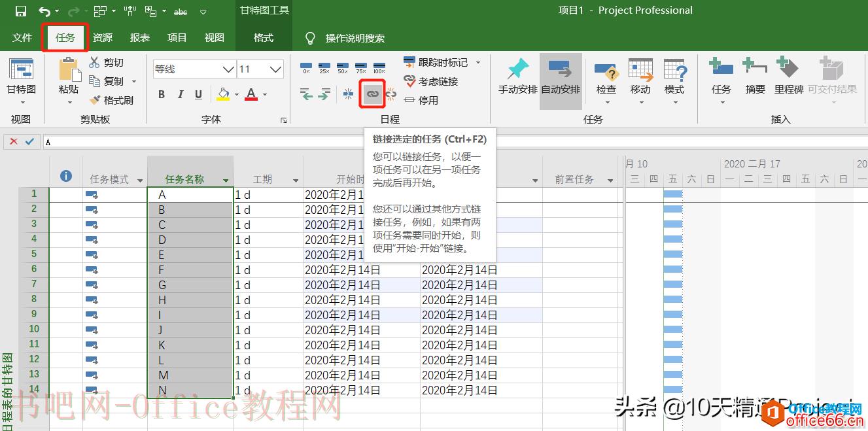Apply italic formatting
Image resolution: width=868 pixels, height=431 pixels.
(x=180, y=95)
